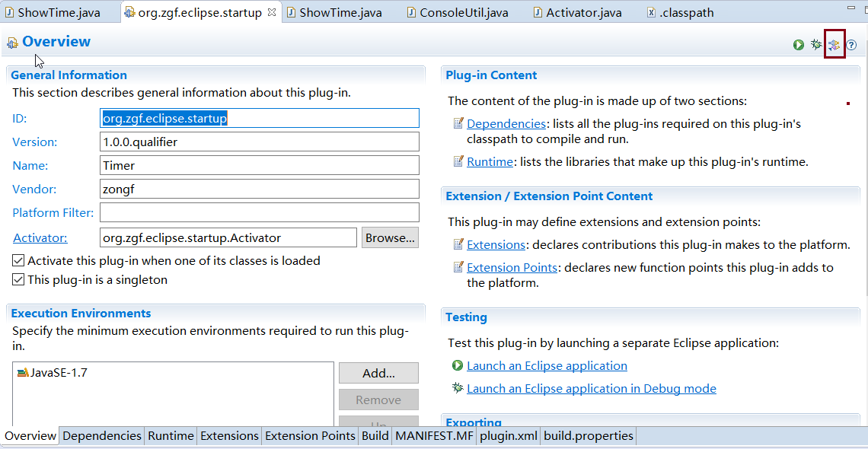
Task: Click the page icon next to Extensions link
Action: point(458,245)
